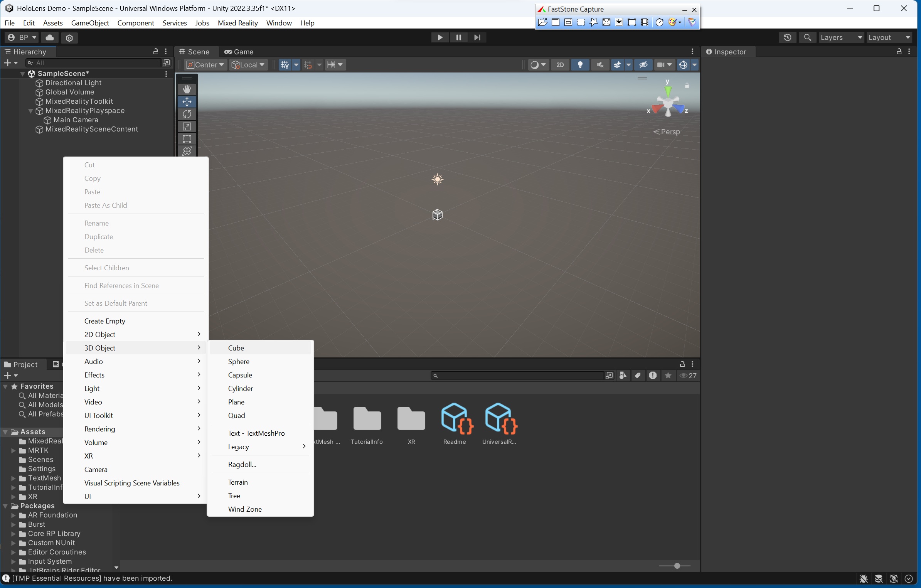Open the Local handle orientation dropdown

(248, 65)
